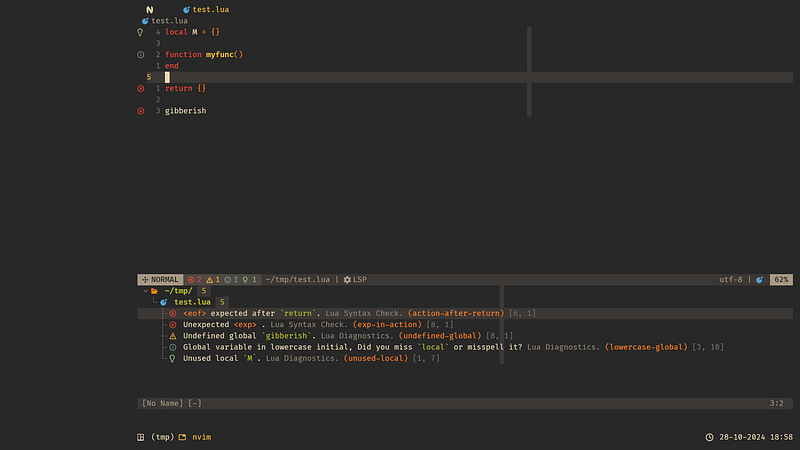Click the (exp-in-action) diagnostic code
This screenshot has width=800, height=450.
[x=387, y=324]
